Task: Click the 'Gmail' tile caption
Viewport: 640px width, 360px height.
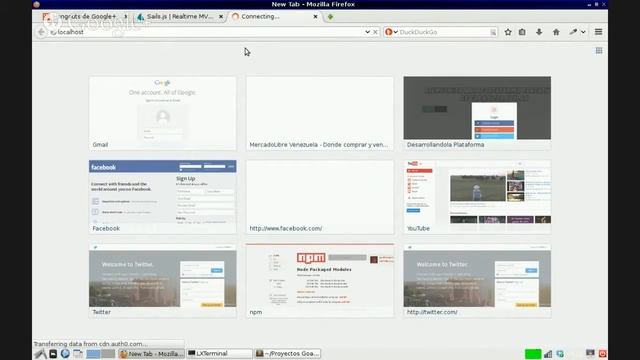Action: coord(100,144)
